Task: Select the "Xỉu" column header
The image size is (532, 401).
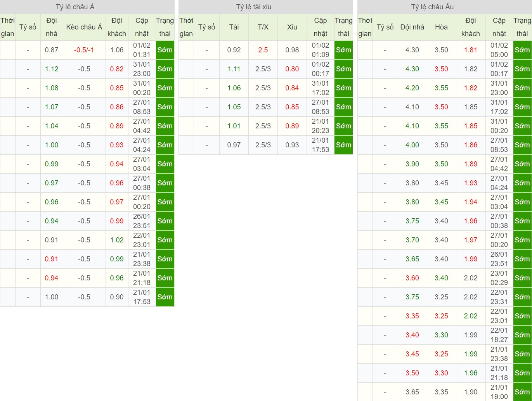Action: point(292,27)
